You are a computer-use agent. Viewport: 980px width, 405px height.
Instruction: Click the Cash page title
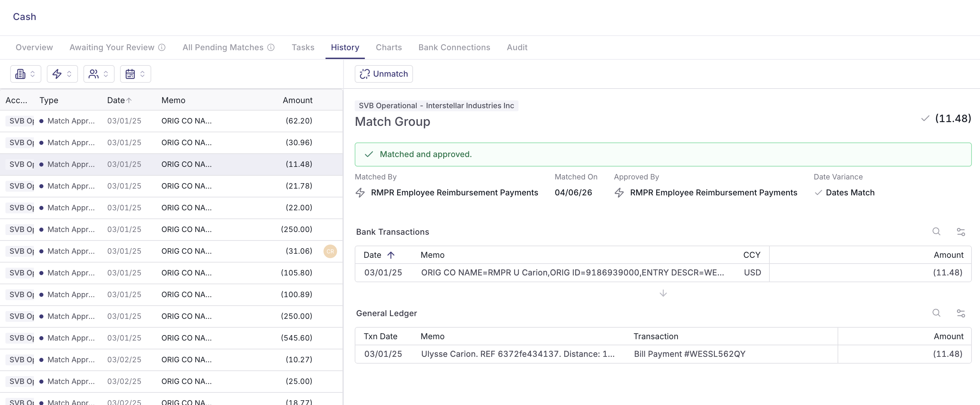(x=24, y=17)
